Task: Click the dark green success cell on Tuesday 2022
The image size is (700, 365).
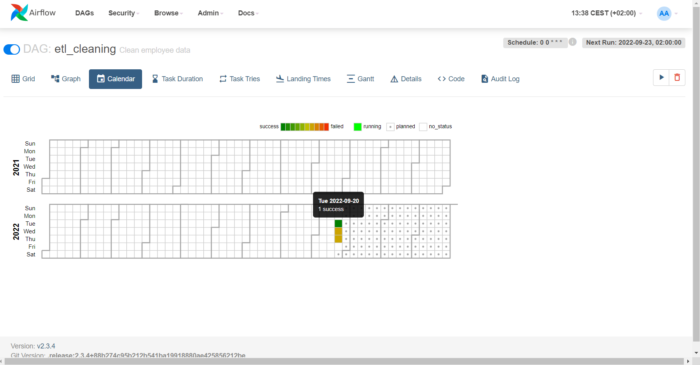Action: [x=338, y=224]
